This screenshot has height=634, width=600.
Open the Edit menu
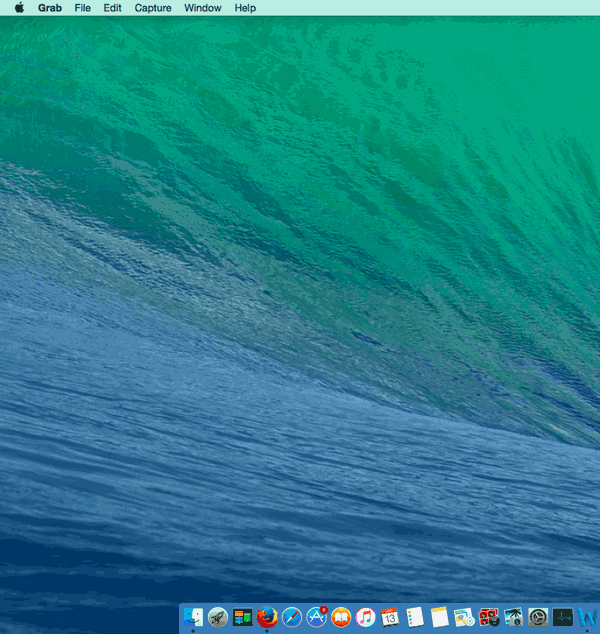112,8
